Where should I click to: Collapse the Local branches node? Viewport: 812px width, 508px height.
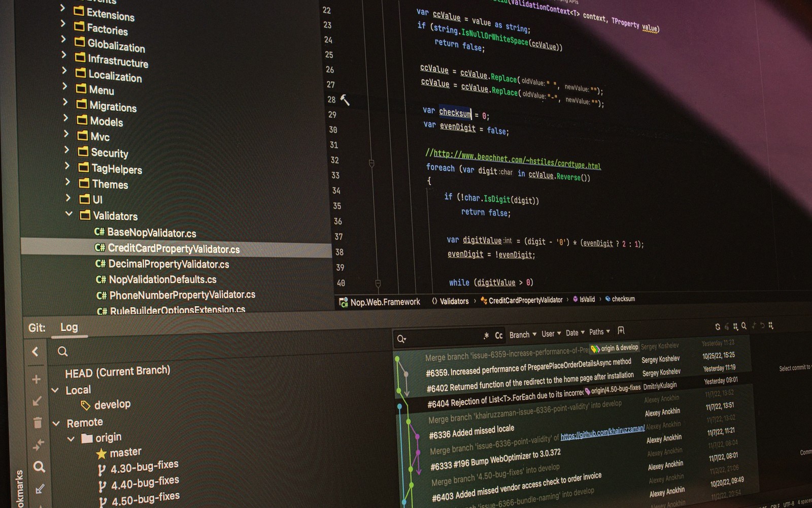pyautogui.click(x=55, y=390)
